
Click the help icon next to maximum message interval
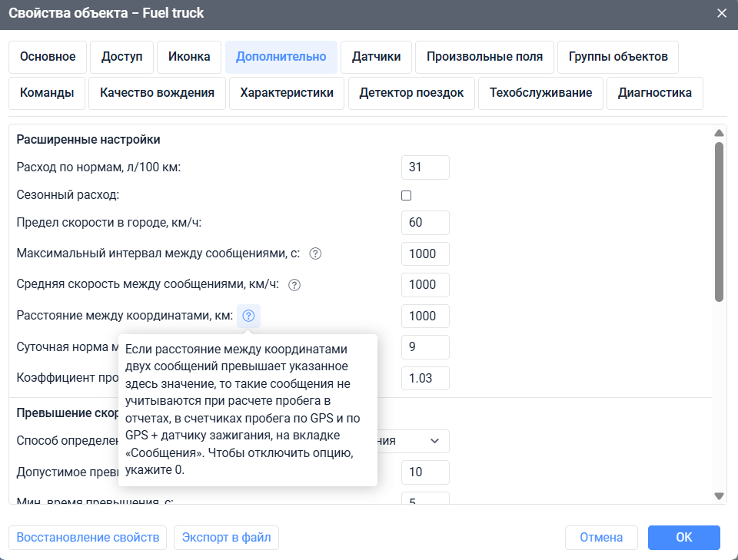tap(315, 253)
